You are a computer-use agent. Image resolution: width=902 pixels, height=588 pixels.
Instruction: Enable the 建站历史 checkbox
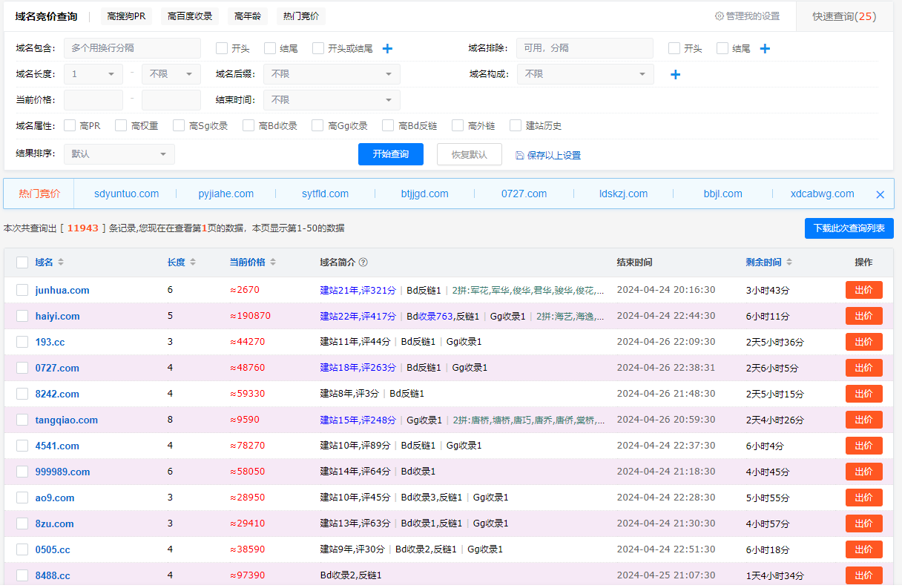pyautogui.click(x=516, y=125)
